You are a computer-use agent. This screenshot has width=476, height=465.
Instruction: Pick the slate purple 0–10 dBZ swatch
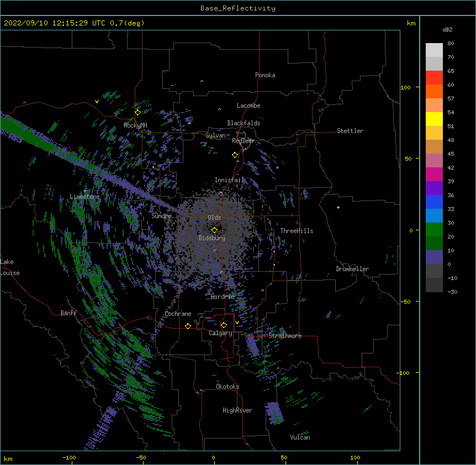(x=434, y=257)
